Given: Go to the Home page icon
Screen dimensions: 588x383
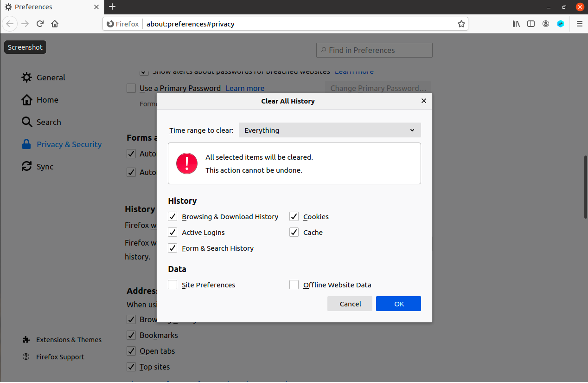Looking at the screenshot, I should click(55, 24).
